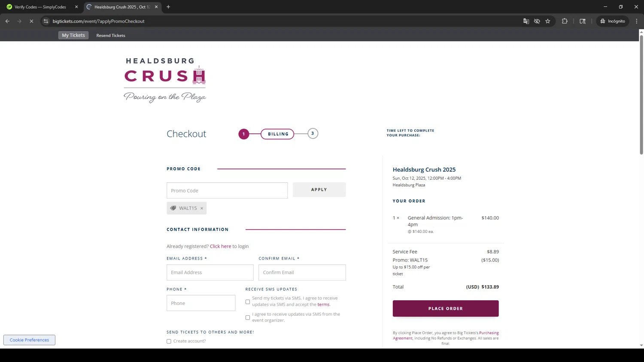This screenshot has width=644, height=362.
Task: Close the Verify Codes SimplyCodes tab
Action: coord(76,7)
